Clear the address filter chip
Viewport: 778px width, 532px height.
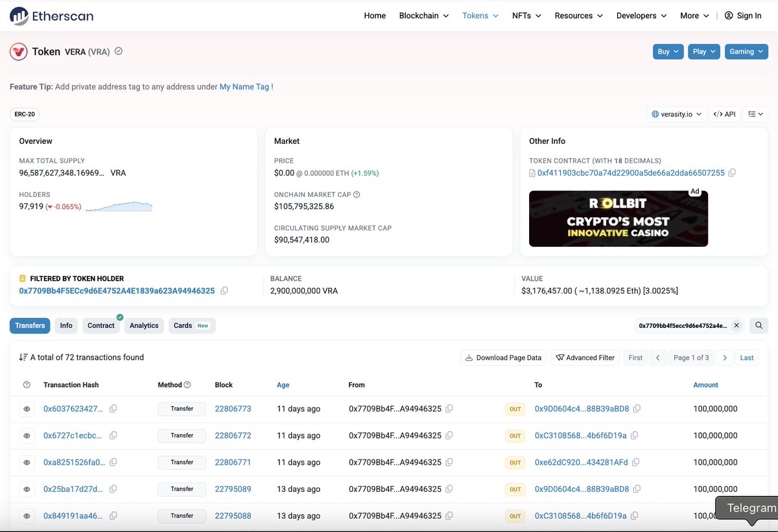point(736,325)
